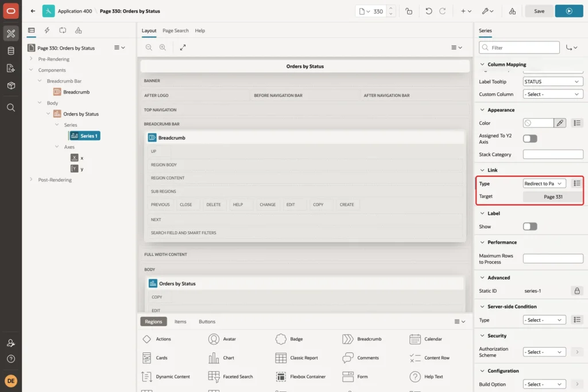Switch to the Dynamic Actions lightning tab
Screen dimensions: 588x392
[x=47, y=30]
